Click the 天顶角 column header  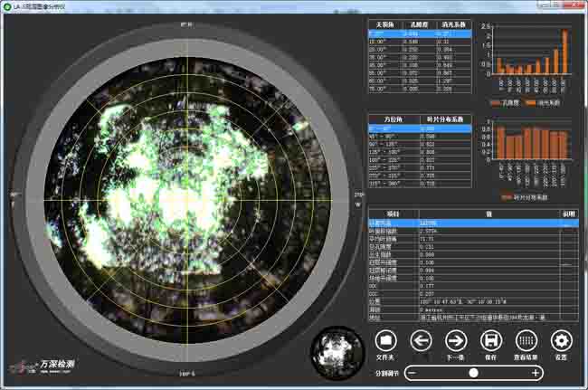click(x=384, y=24)
